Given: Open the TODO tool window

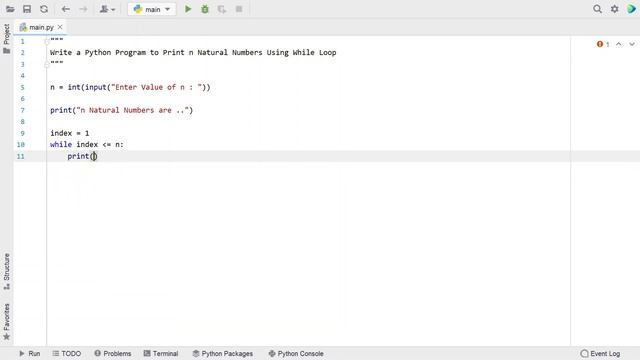Looking at the screenshot, I should 67,353.
